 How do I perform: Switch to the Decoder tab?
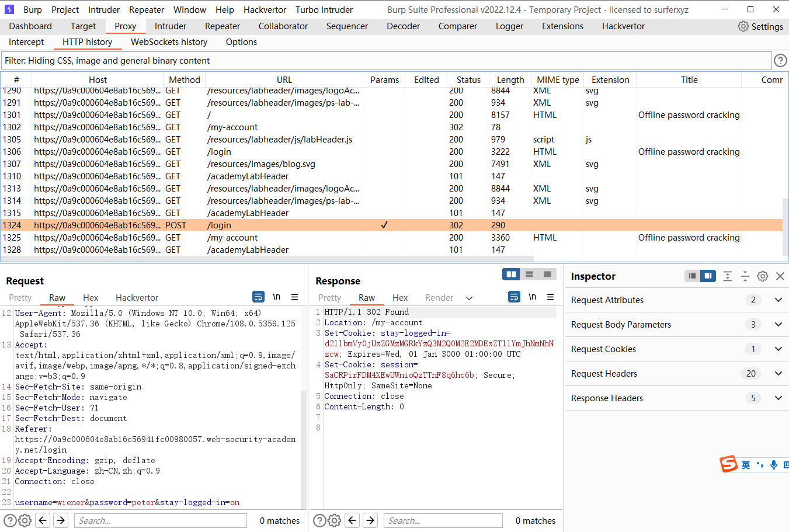click(404, 26)
